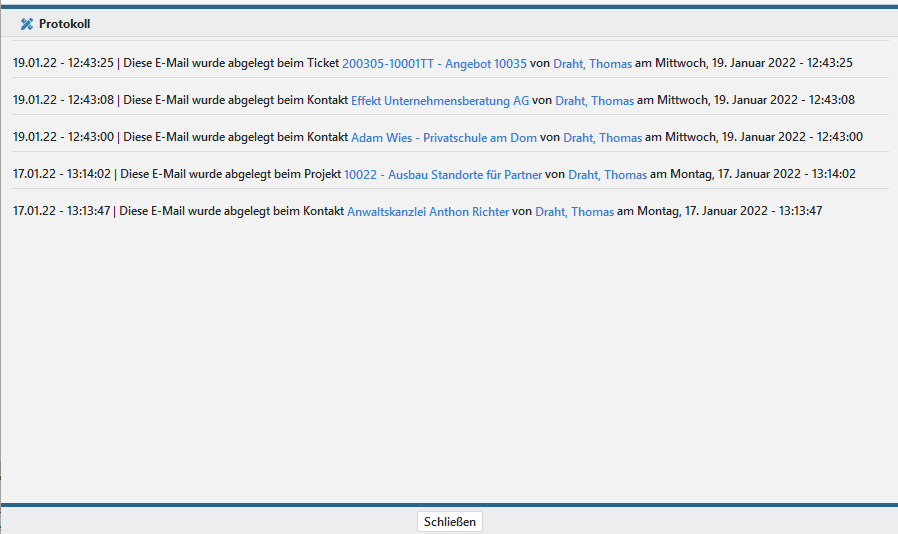Select the 19.01.22 - 12:43:00 timestamp at row start
This screenshot has height=534, width=898.
tap(63, 137)
